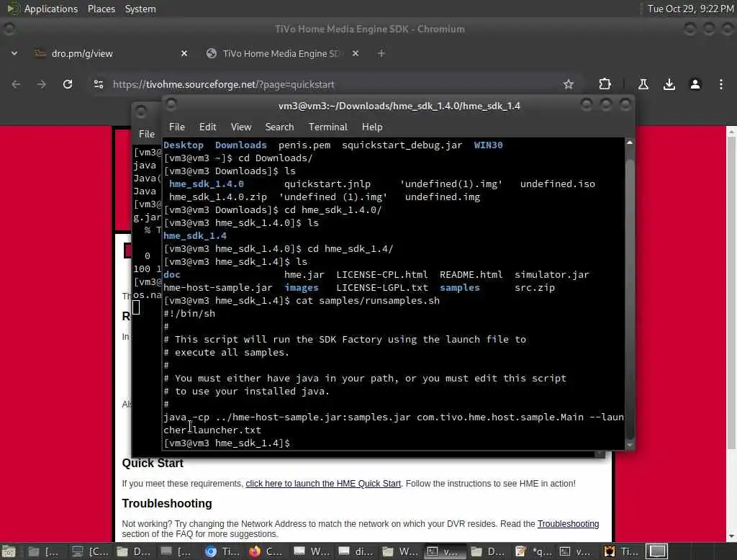Bookmark this page with the star icon

569,84
